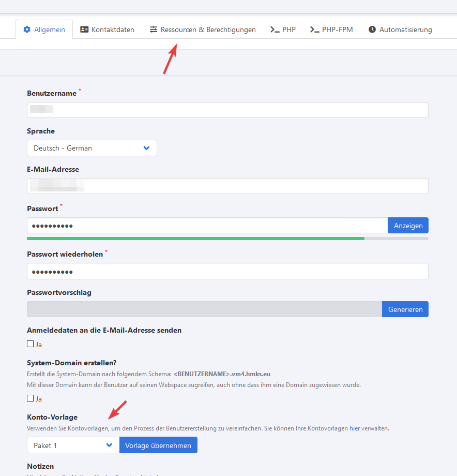Click the chevron arrow in Paket 1 selector
This screenshot has height=476, width=457.
coord(109,445)
